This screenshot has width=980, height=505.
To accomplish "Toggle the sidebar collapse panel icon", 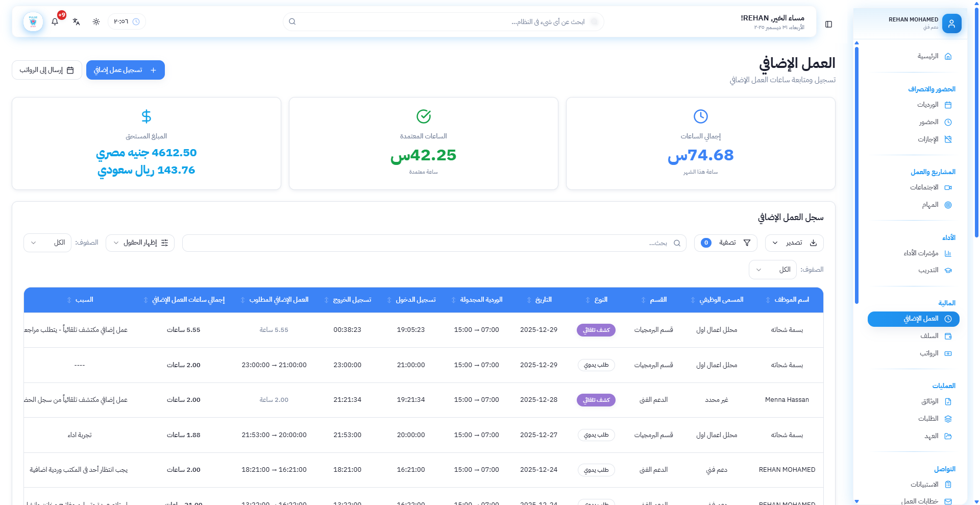I will (x=828, y=24).
